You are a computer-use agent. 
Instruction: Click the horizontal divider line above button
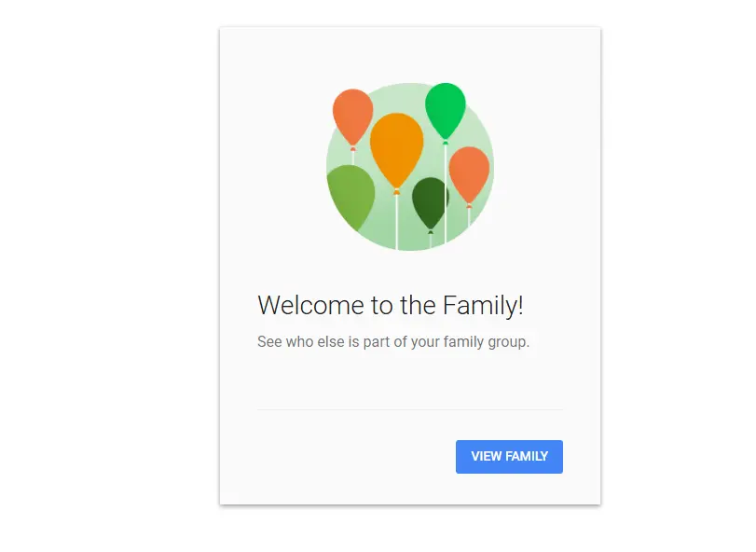point(410,409)
